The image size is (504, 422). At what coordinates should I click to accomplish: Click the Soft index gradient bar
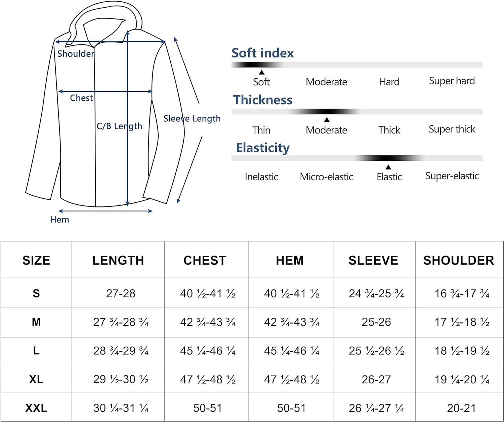tap(357, 65)
